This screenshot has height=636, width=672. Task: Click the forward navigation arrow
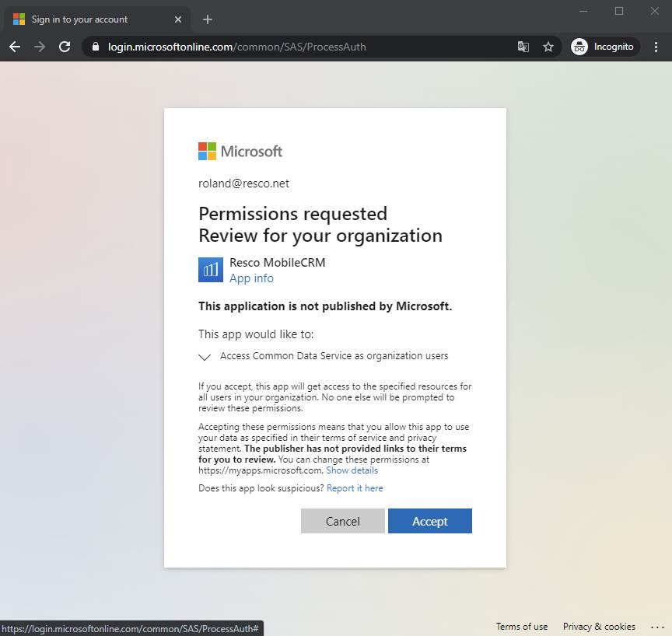[x=40, y=47]
